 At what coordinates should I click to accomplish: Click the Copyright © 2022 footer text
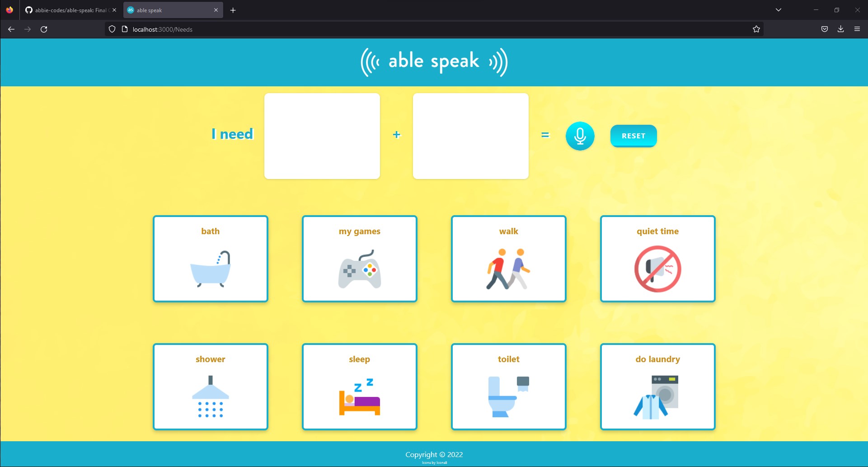[x=434, y=454]
